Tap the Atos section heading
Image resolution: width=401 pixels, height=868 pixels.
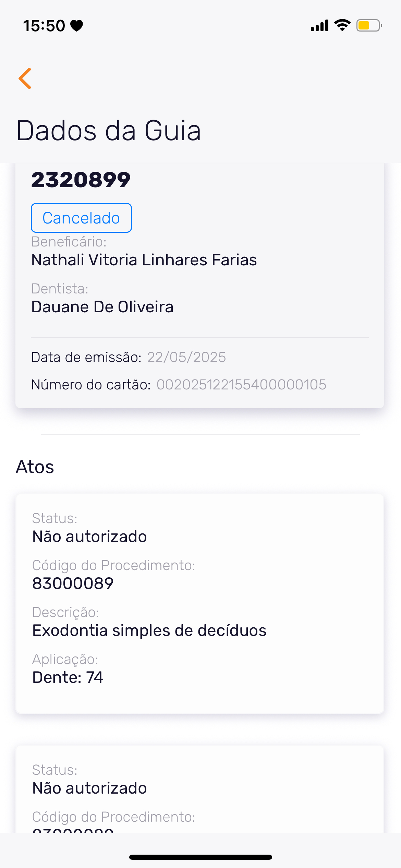pos(35,467)
